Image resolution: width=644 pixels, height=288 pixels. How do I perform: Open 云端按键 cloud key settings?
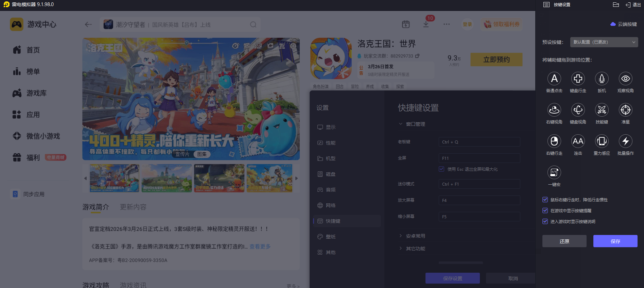click(x=624, y=24)
